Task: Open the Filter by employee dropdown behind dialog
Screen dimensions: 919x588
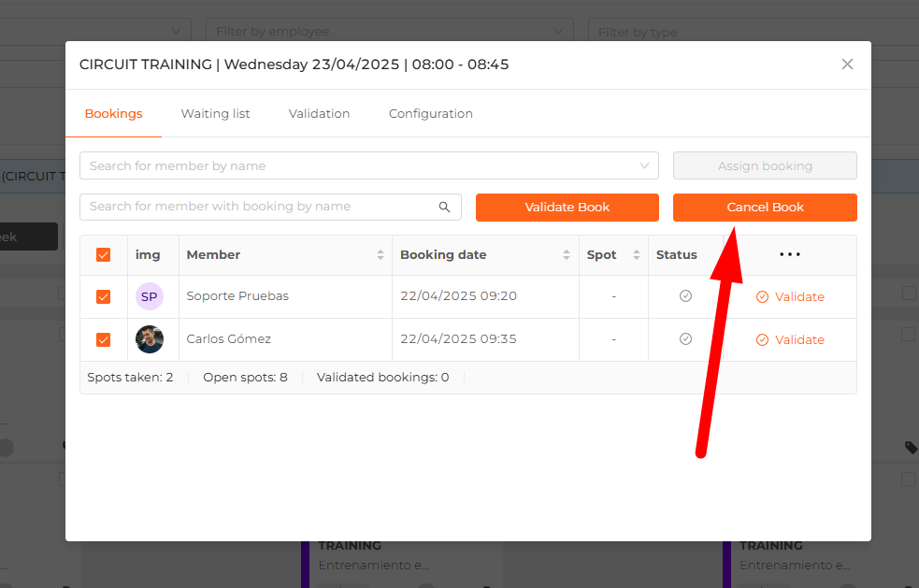Action: click(390, 31)
